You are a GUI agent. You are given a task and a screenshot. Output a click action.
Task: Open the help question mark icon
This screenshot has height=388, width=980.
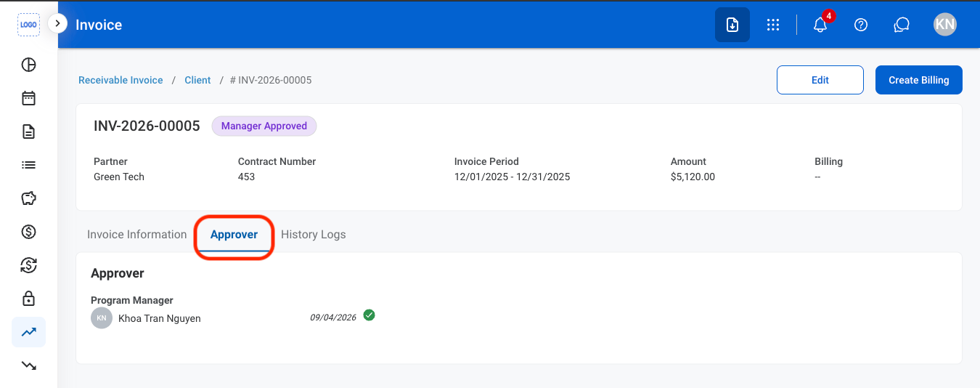click(861, 25)
